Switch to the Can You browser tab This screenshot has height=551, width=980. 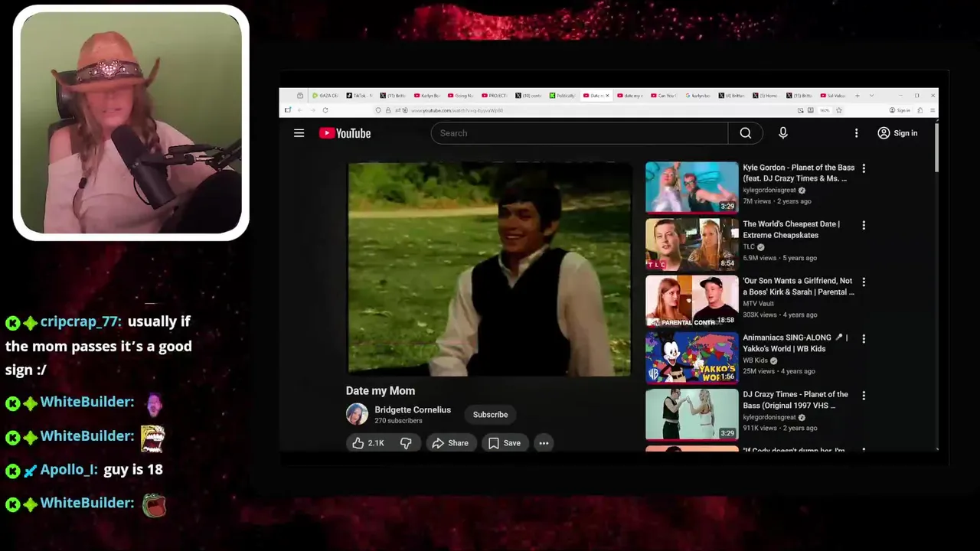click(664, 96)
